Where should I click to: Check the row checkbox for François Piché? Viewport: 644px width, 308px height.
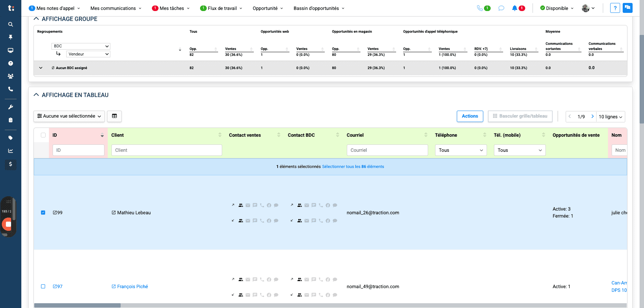(43, 286)
